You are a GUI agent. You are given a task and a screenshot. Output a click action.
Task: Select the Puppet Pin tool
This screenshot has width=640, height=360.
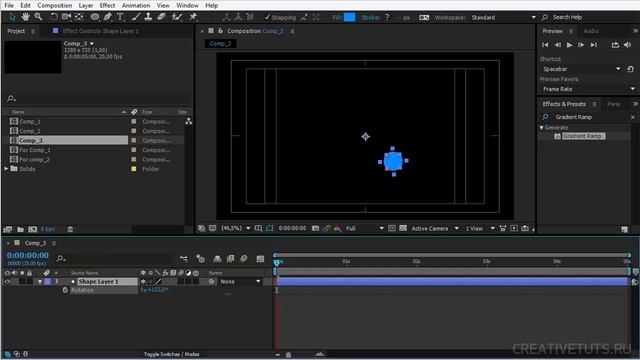pos(193,17)
